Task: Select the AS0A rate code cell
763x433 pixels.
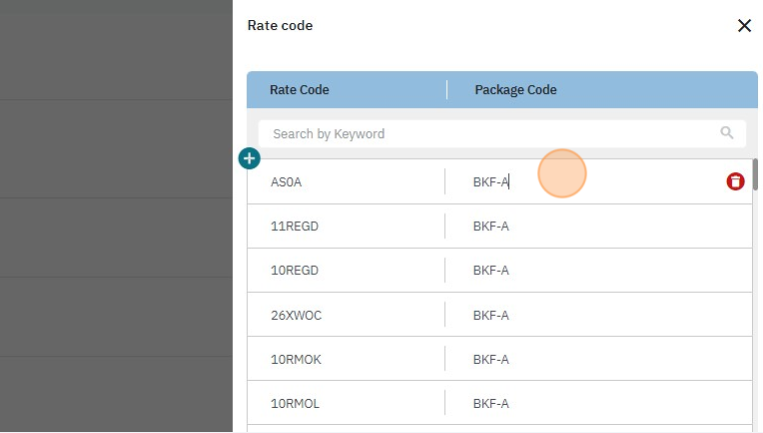Action: (287, 182)
